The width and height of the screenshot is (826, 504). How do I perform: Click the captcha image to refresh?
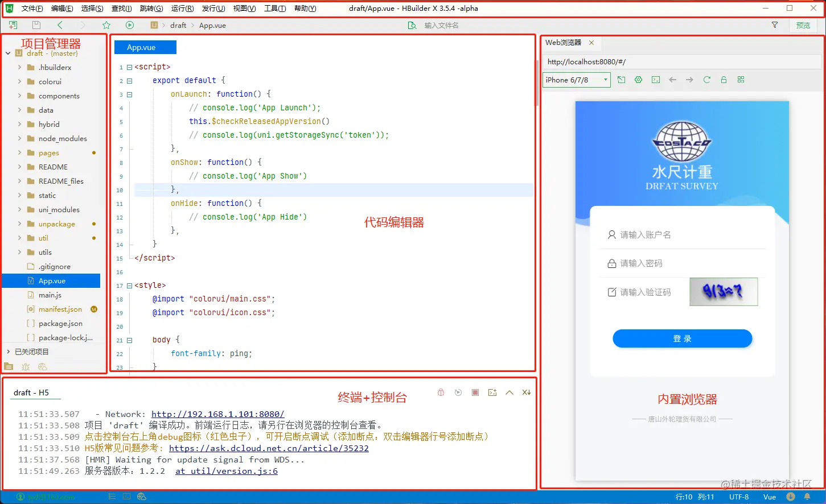pyautogui.click(x=724, y=292)
